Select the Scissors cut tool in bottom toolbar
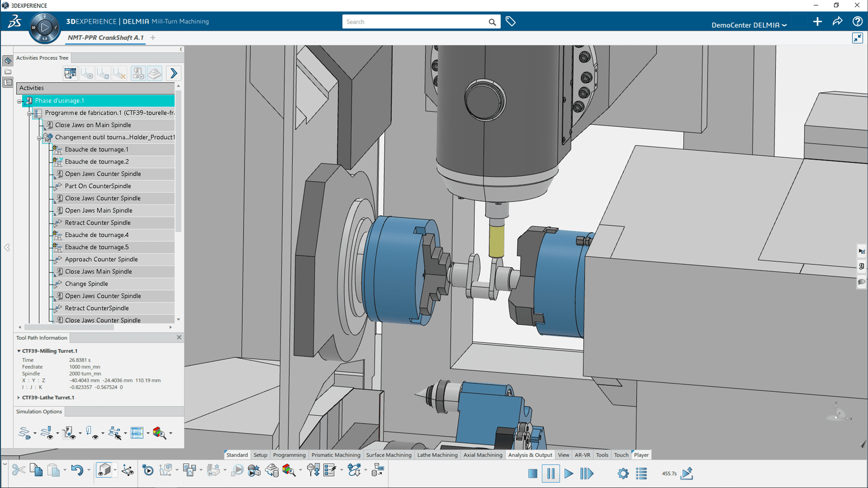 tap(18, 470)
